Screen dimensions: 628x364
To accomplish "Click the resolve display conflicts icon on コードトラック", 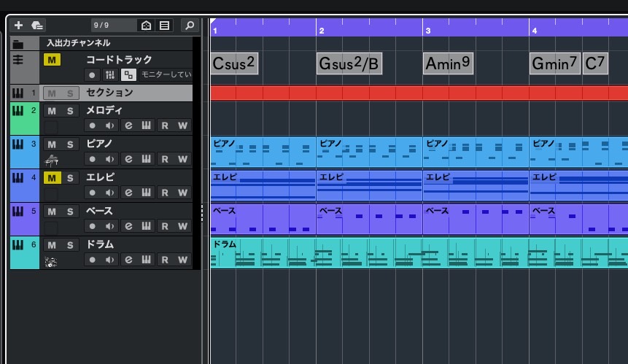I will 128,75.
